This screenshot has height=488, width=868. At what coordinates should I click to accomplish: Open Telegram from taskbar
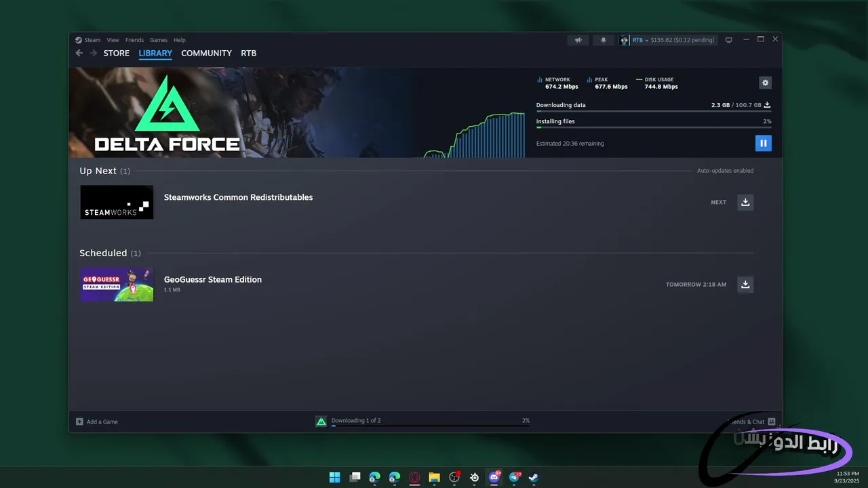515,477
